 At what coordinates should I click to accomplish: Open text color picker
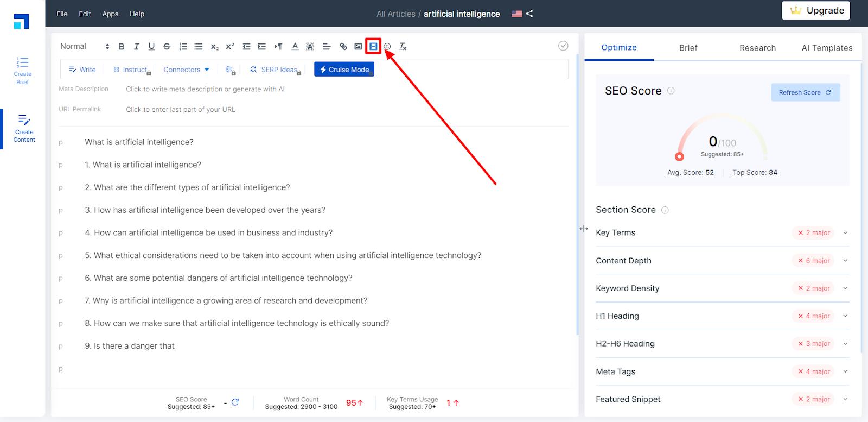pyautogui.click(x=295, y=47)
